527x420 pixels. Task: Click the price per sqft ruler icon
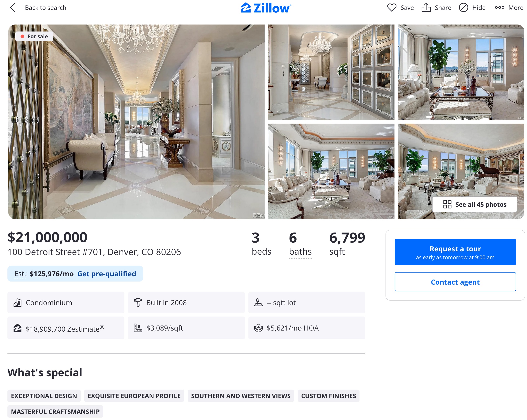coord(138,328)
